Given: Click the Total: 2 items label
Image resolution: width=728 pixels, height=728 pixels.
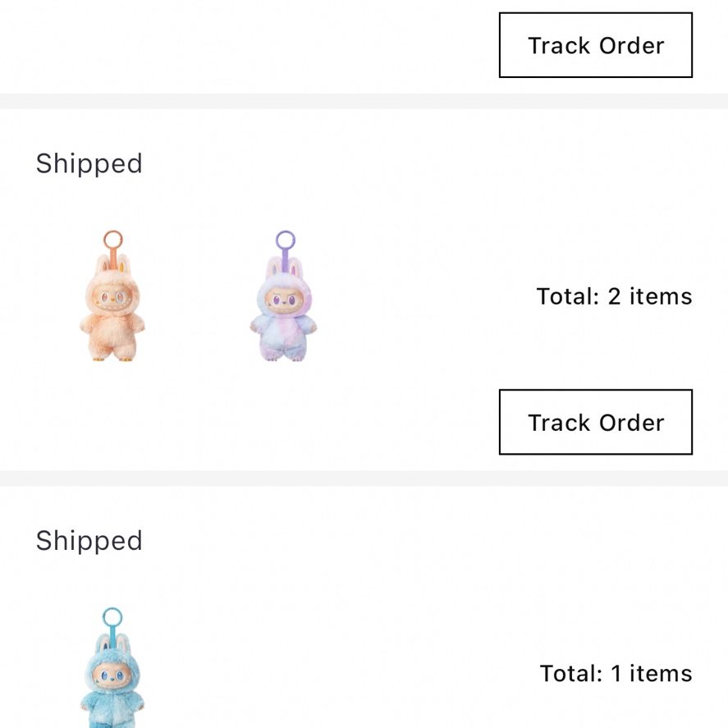Looking at the screenshot, I should tap(614, 296).
